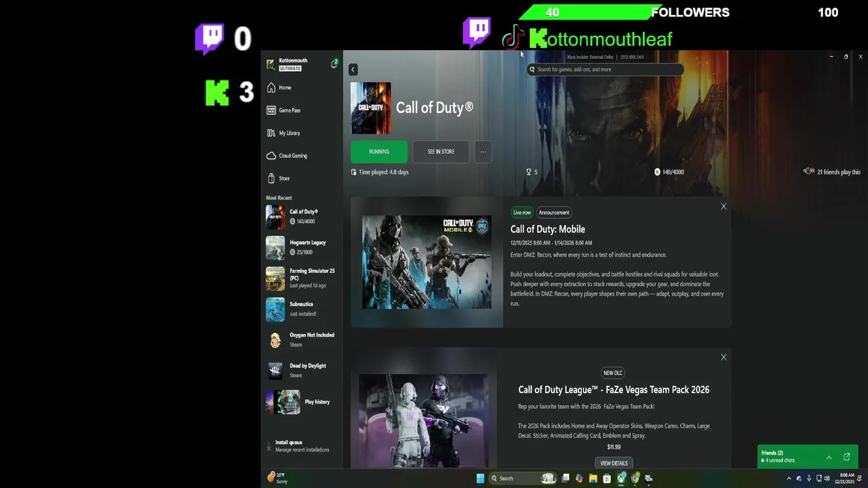The height and width of the screenshot is (488, 868).
Task: Open Play history in the sidebar
Action: (x=302, y=402)
